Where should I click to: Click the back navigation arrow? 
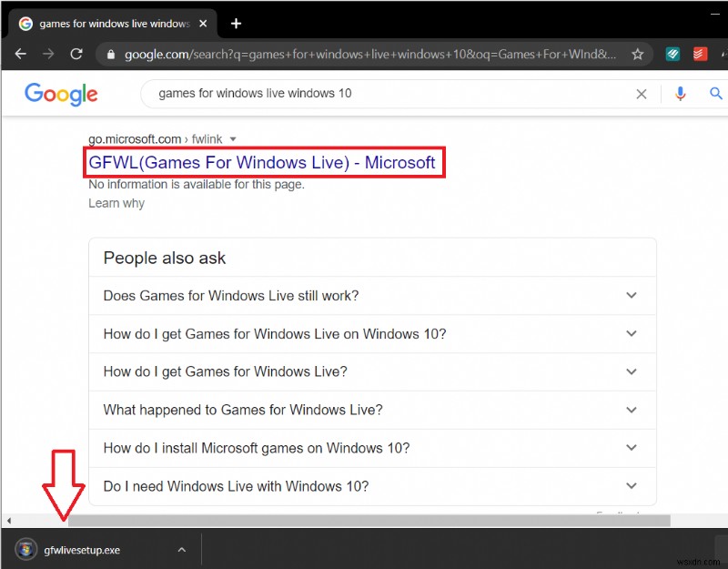click(x=20, y=54)
